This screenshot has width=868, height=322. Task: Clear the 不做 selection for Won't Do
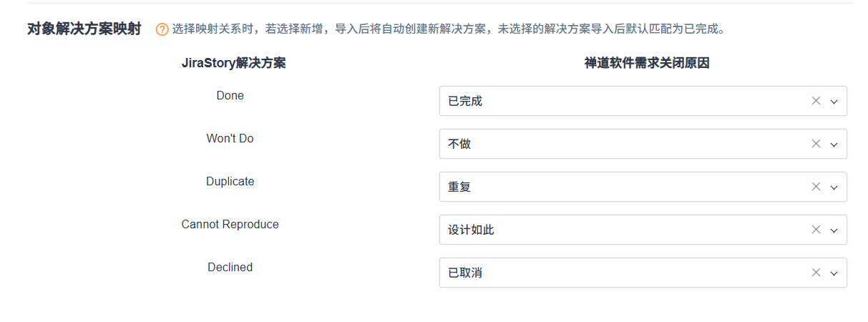(x=816, y=144)
